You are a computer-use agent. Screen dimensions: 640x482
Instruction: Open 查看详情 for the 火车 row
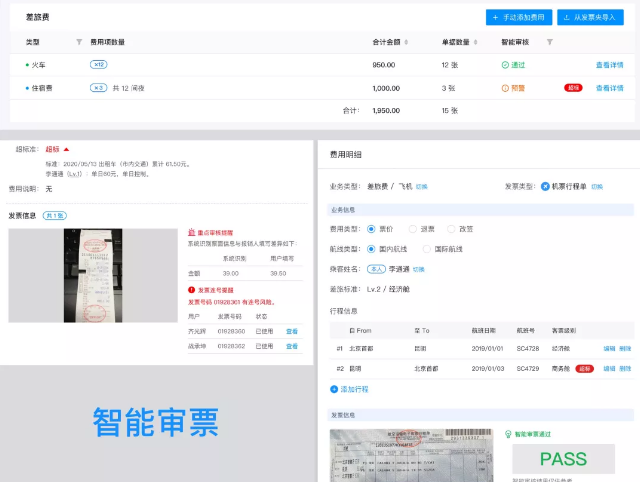[609, 65]
